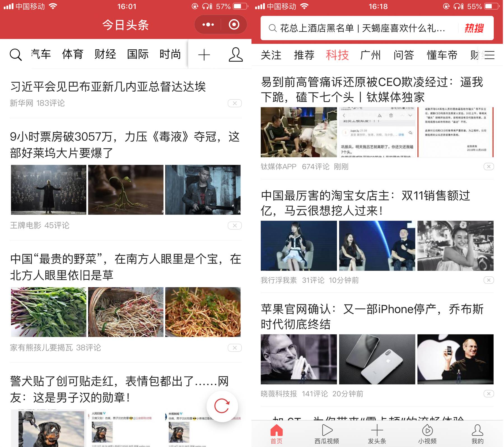Dismiss the 晓薇科技报 article
The width and height of the screenshot is (504, 447).
(x=489, y=394)
